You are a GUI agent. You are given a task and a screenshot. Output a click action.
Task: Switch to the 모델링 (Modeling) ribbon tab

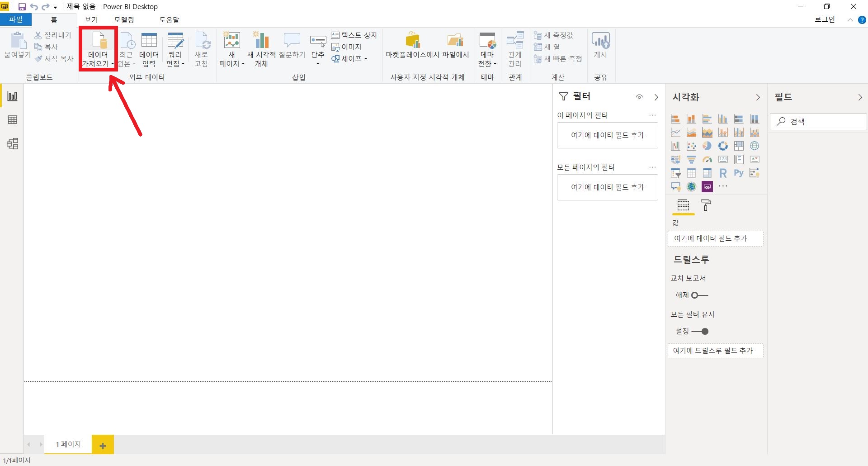pyautogui.click(x=124, y=20)
